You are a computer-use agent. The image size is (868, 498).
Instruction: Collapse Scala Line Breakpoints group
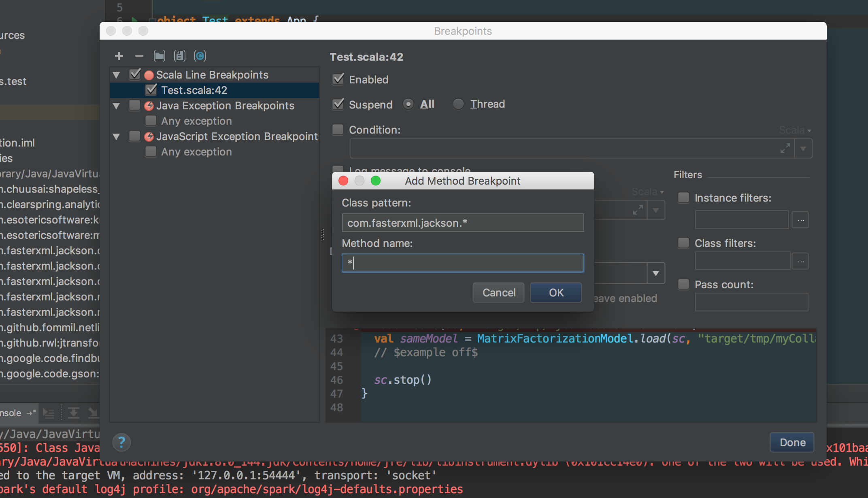tap(117, 75)
